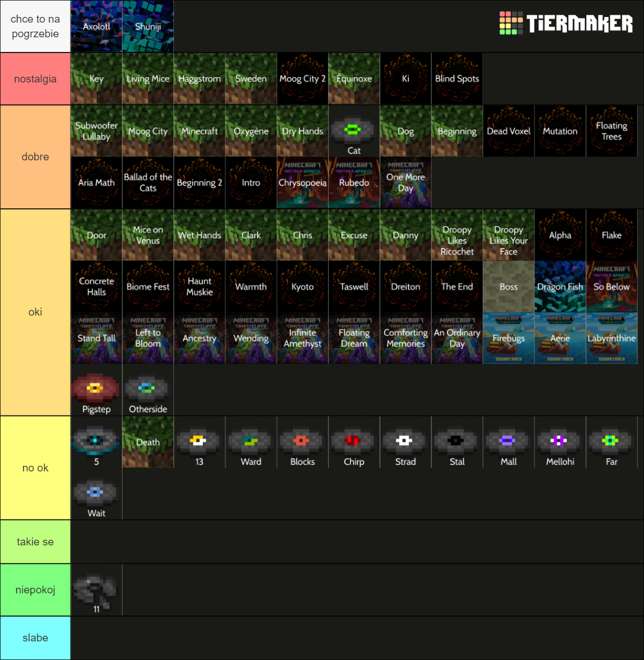
Task: Select the Dragon Fish album cover
Action: (559, 286)
